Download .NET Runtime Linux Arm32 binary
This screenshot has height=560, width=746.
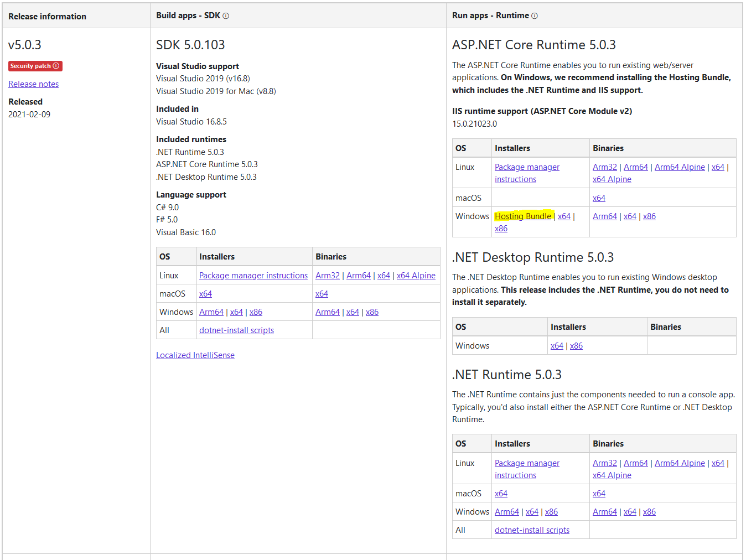[x=605, y=463]
